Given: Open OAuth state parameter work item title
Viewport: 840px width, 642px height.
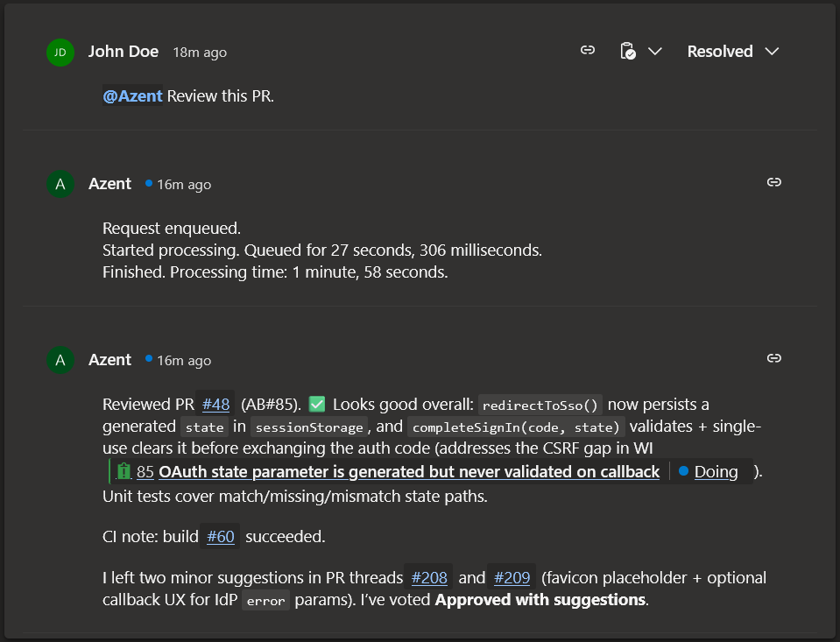Looking at the screenshot, I should point(409,471).
